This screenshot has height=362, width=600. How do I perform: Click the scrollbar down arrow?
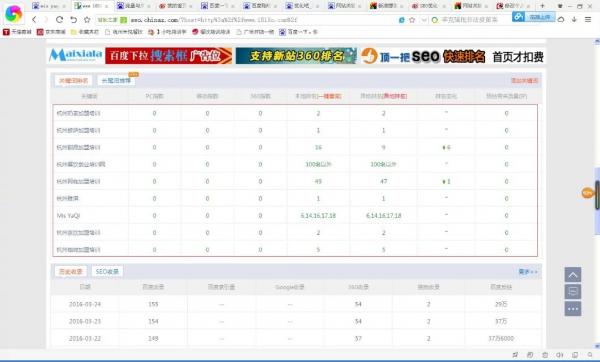tap(597, 346)
